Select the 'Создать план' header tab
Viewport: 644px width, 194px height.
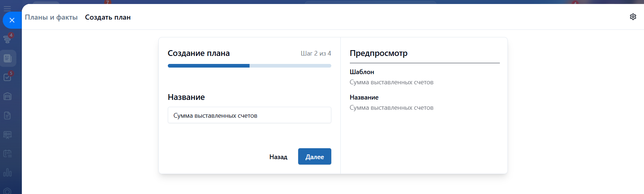tap(108, 17)
